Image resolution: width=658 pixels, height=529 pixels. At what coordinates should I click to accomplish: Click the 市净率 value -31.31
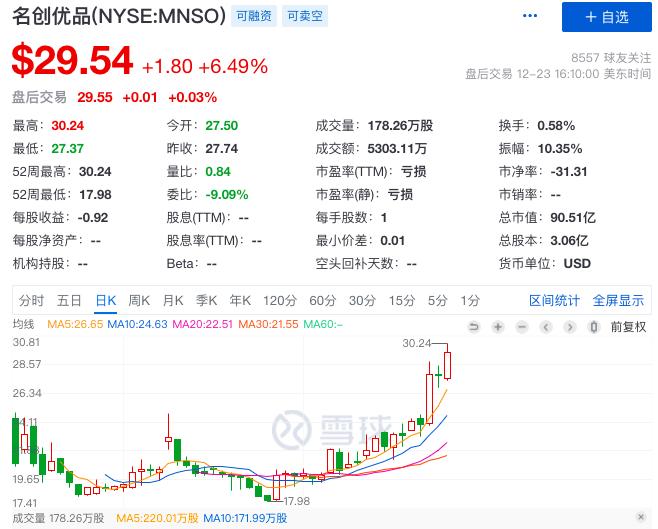[569, 172]
